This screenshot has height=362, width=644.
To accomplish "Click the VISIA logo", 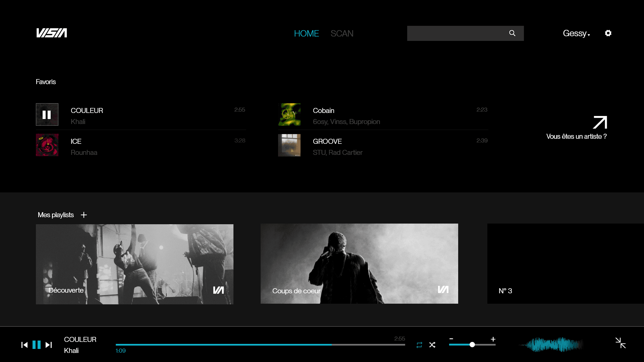I will pyautogui.click(x=52, y=33).
